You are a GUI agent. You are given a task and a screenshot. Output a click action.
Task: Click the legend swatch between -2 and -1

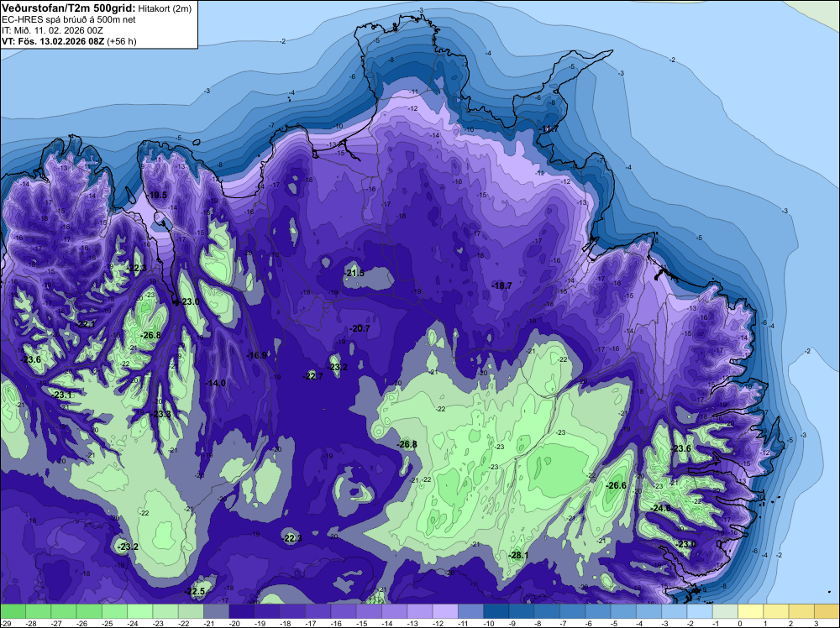click(700, 611)
